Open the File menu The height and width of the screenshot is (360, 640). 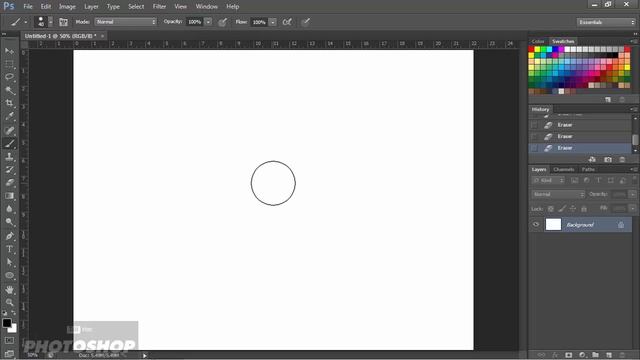pos(28,7)
